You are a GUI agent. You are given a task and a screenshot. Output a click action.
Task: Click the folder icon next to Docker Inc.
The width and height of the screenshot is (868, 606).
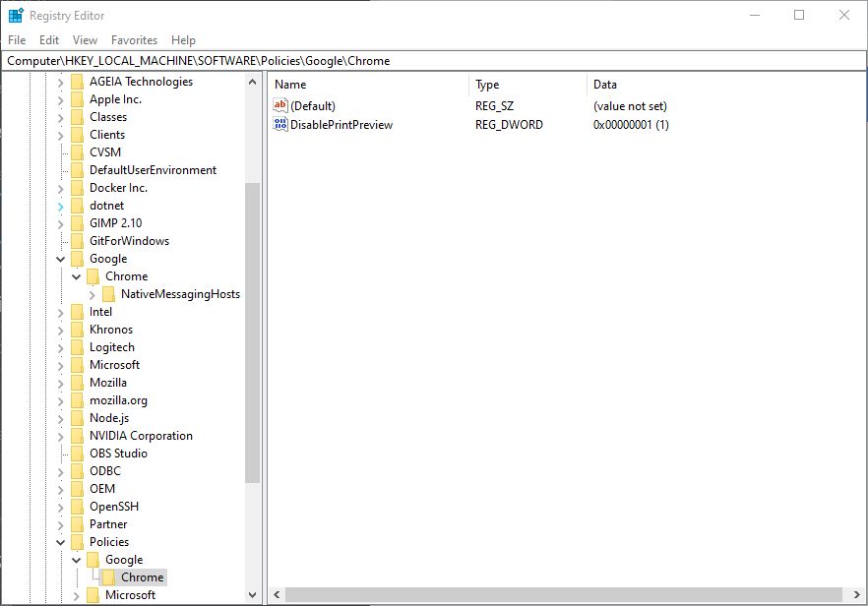pos(78,188)
